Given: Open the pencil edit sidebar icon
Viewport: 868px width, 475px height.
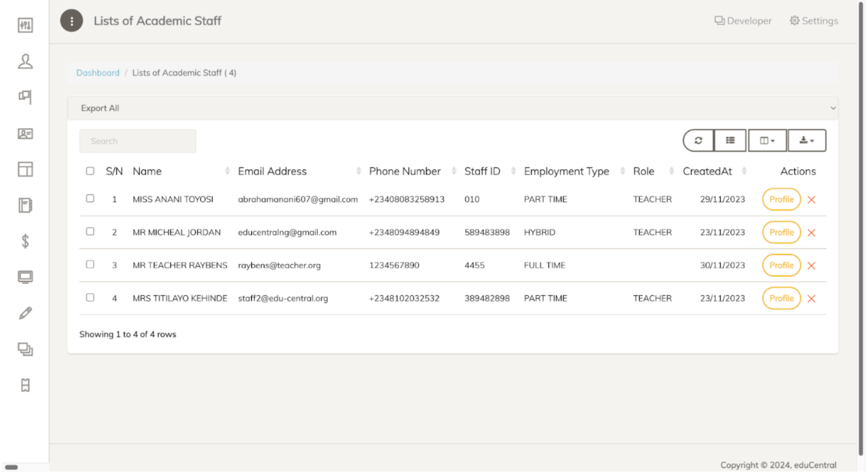Looking at the screenshot, I should click(x=25, y=313).
